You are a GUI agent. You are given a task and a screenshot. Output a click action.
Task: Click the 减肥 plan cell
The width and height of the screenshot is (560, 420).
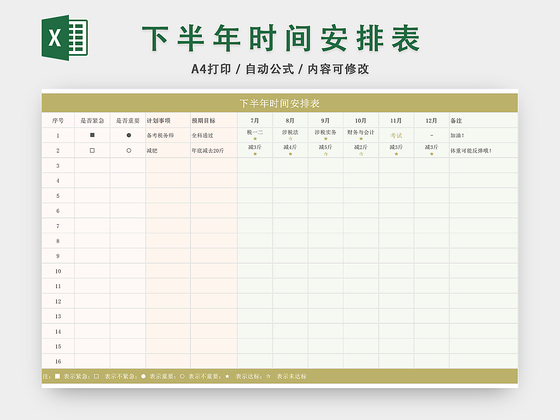click(168, 150)
